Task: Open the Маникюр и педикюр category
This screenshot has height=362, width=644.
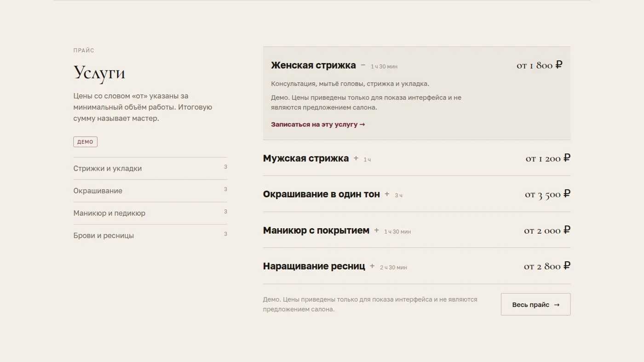Action: click(x=150, y=213)
